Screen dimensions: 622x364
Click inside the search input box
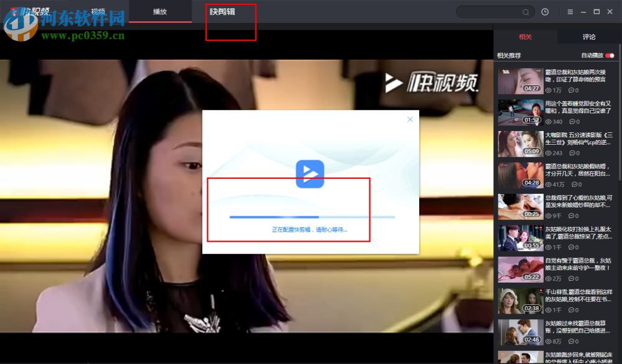[491, 11]
